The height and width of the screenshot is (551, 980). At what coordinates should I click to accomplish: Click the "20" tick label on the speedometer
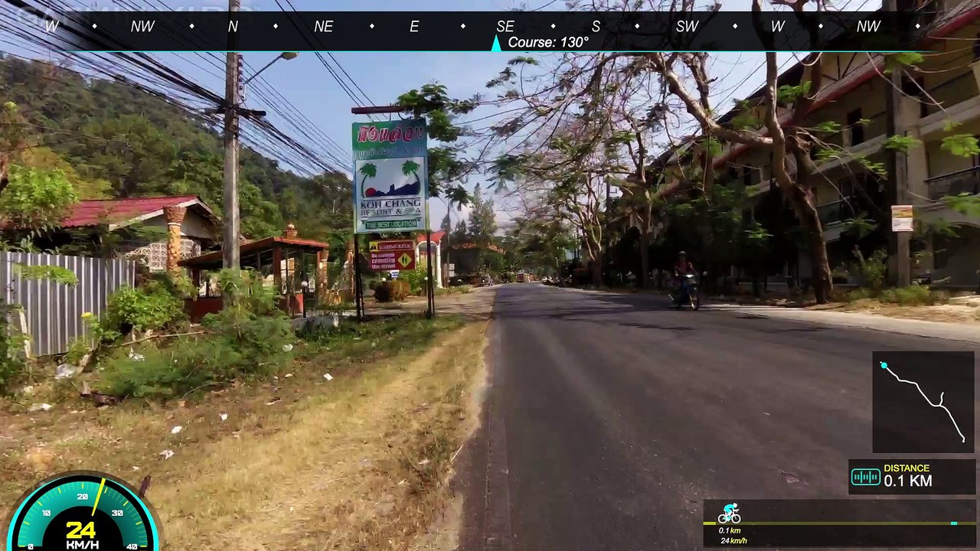coord(83,497)
